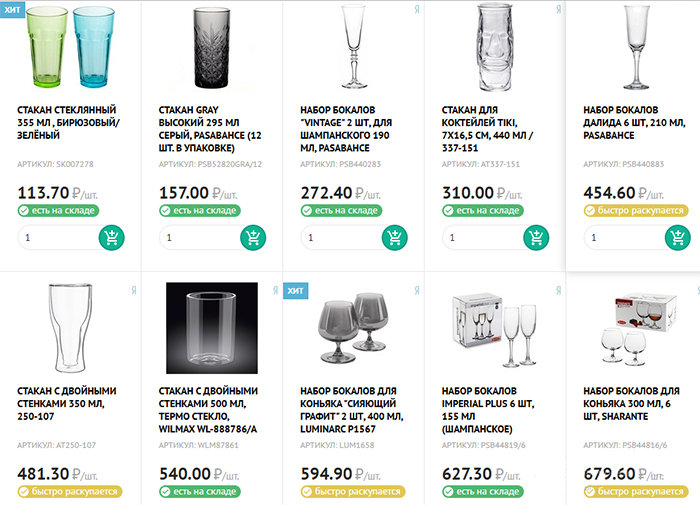Add Gray 295 ml glass to cart
Image resolution: width=700 pixels, height=505 pixels.
click(x=253, y=238)
